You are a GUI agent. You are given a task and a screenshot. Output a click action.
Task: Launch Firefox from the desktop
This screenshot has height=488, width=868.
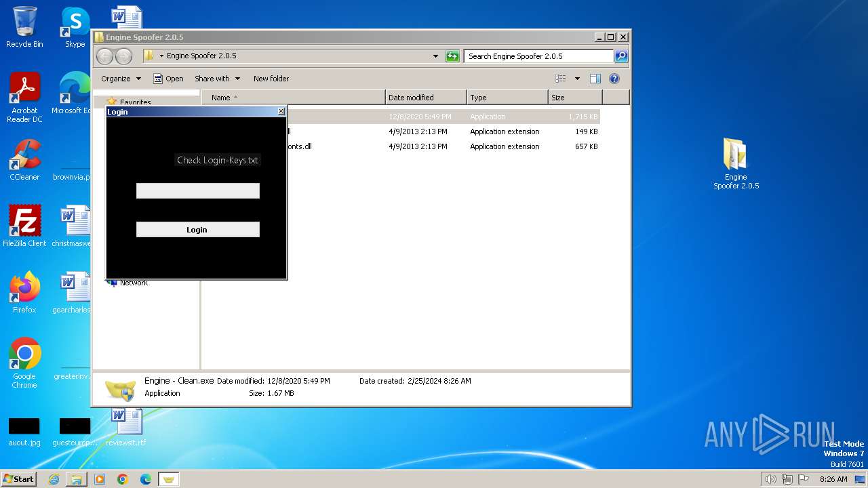(x=24, y=292)
